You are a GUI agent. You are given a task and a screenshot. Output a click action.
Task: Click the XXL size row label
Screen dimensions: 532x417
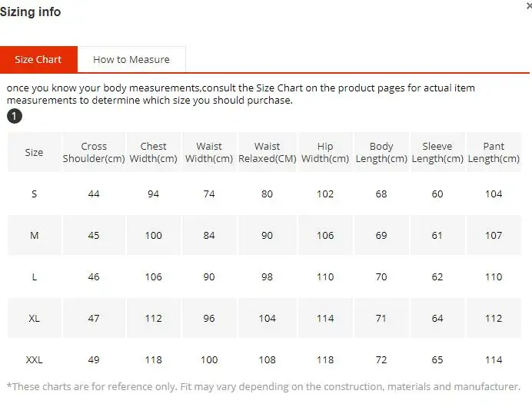tap(34, 359)
